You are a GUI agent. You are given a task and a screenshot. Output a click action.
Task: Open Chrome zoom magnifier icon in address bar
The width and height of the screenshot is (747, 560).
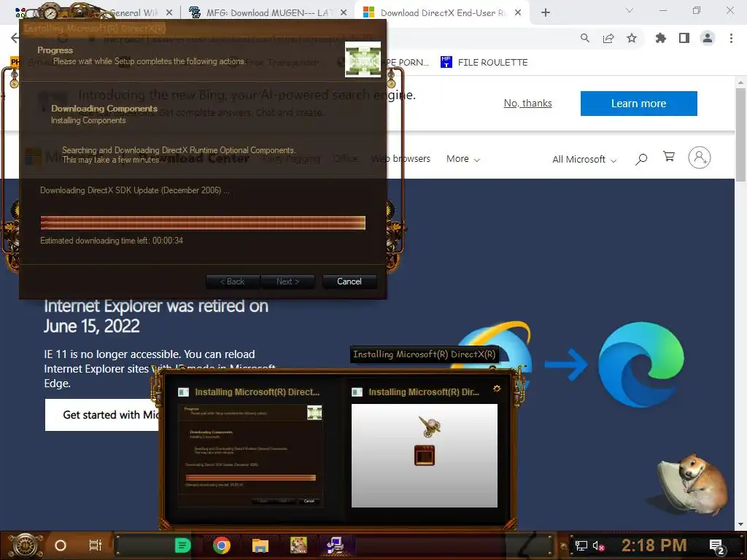coord(584,38)
